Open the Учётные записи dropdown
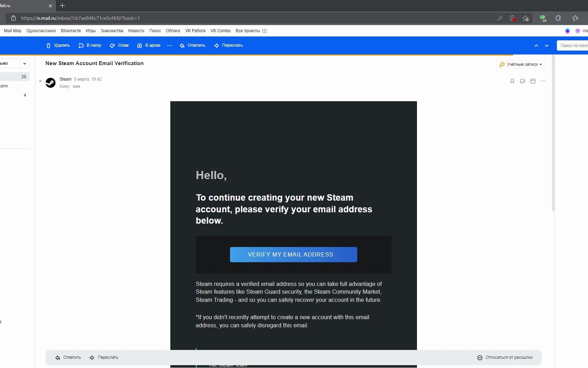 pyautogui.click(x=521, y=64)
